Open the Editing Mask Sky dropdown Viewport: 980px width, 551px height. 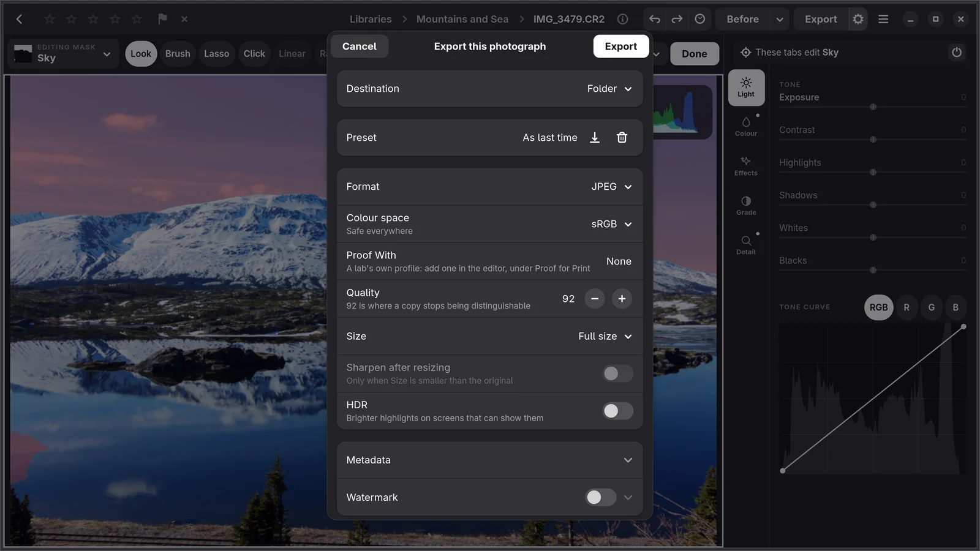coord(62,53)
